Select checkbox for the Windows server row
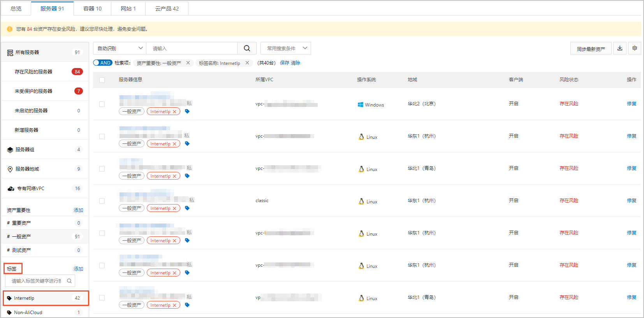 pyautogui.click(x=102, y=104)
